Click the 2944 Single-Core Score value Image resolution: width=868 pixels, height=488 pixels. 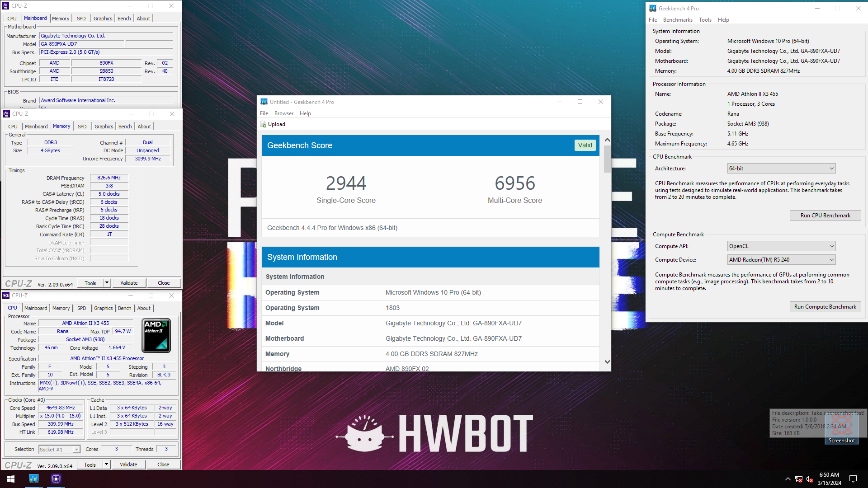coord(346,183)
